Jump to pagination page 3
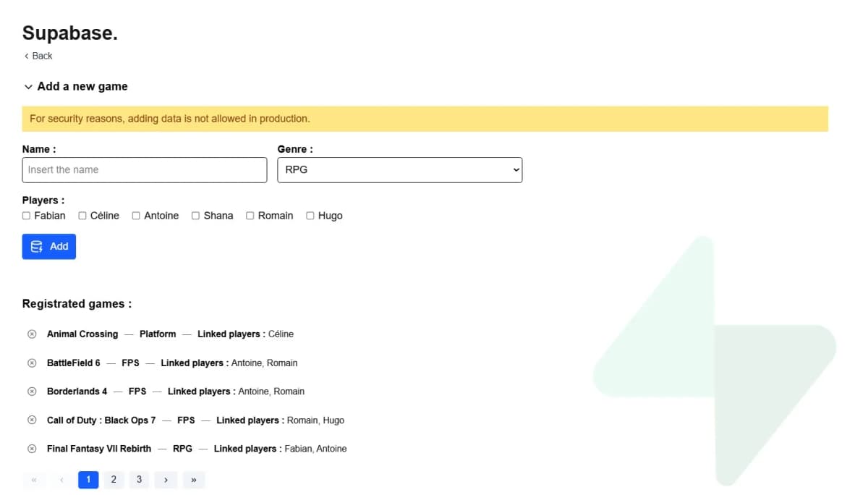Viewport: 868px width, 495px height. click(139, 480)
